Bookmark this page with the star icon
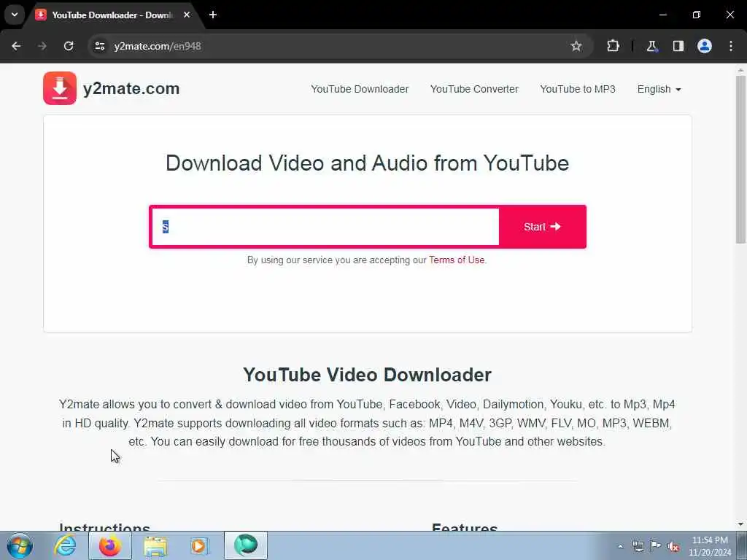 576,46
